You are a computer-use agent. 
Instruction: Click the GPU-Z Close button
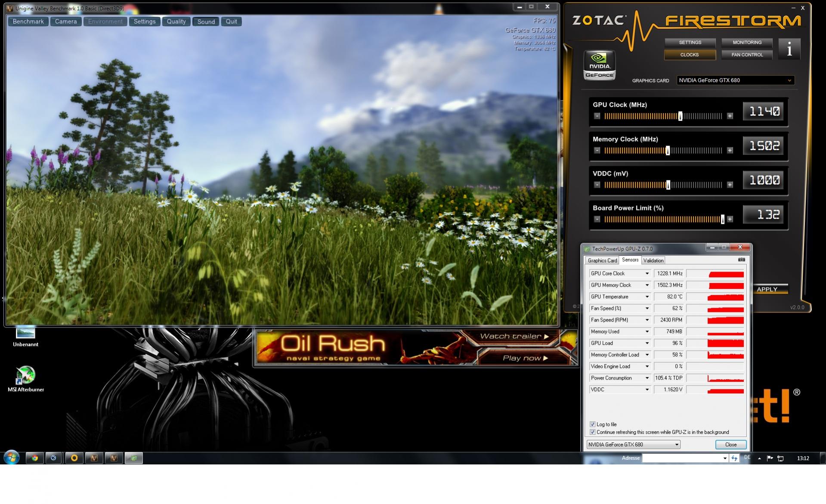[730, 445]
